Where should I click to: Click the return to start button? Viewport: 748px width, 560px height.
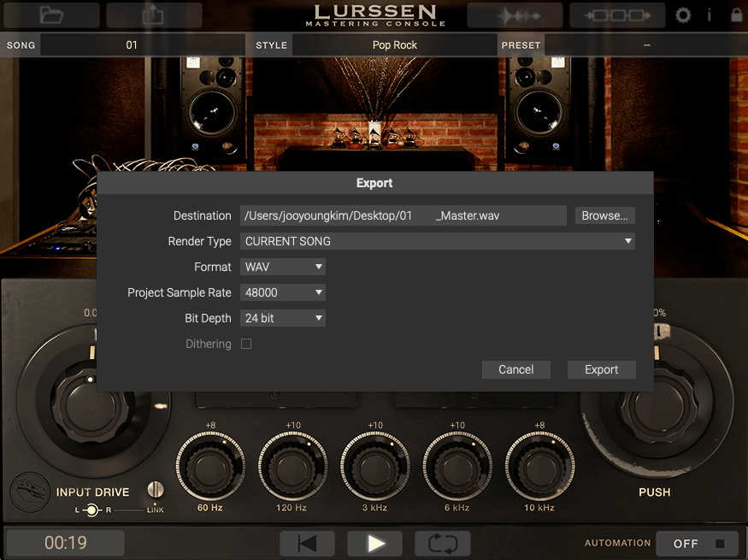308,543
